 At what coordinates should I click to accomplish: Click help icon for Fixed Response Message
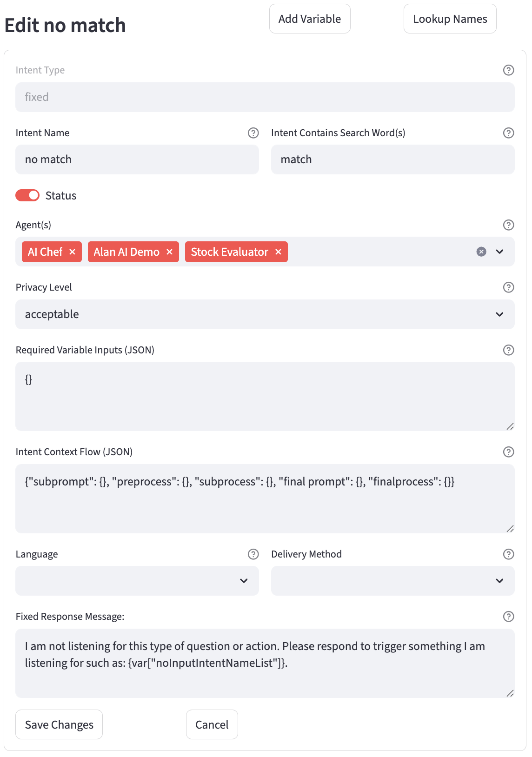tap(508, 617)
